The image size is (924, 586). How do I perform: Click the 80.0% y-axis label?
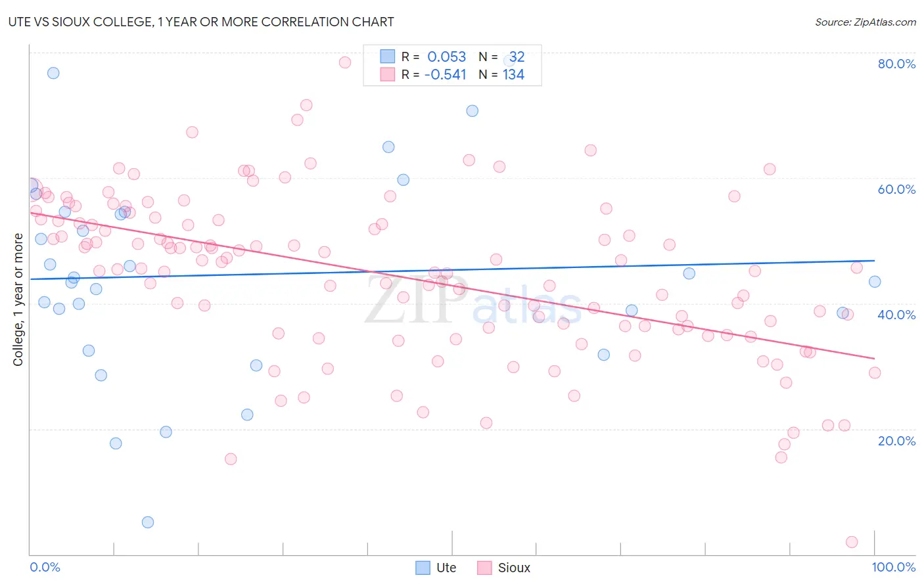(x=896, y=64)
